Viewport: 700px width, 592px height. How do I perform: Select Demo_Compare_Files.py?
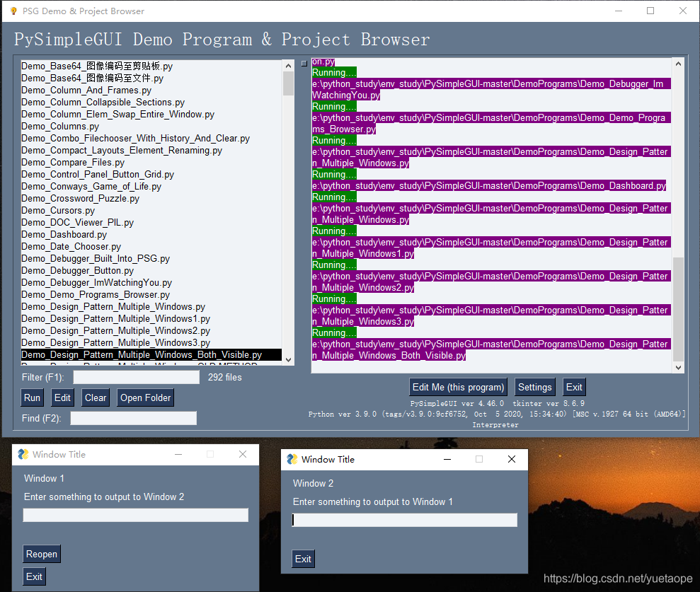click(151, 163)
